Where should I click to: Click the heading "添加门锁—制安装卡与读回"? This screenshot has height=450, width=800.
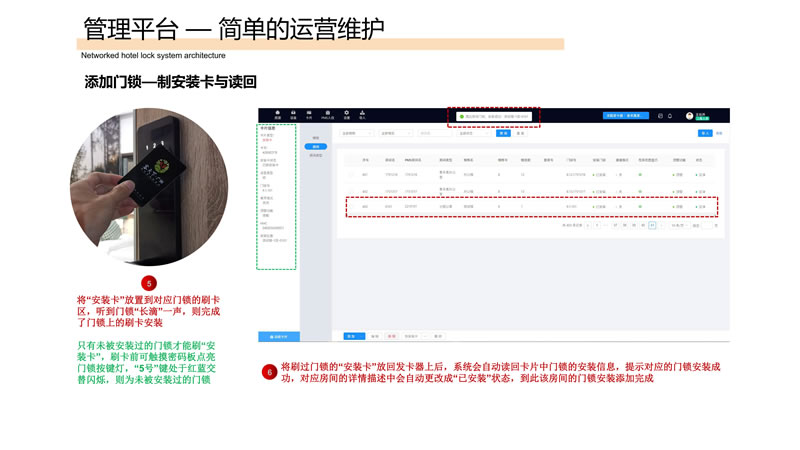pyautogui.click(x=170, y=82)
